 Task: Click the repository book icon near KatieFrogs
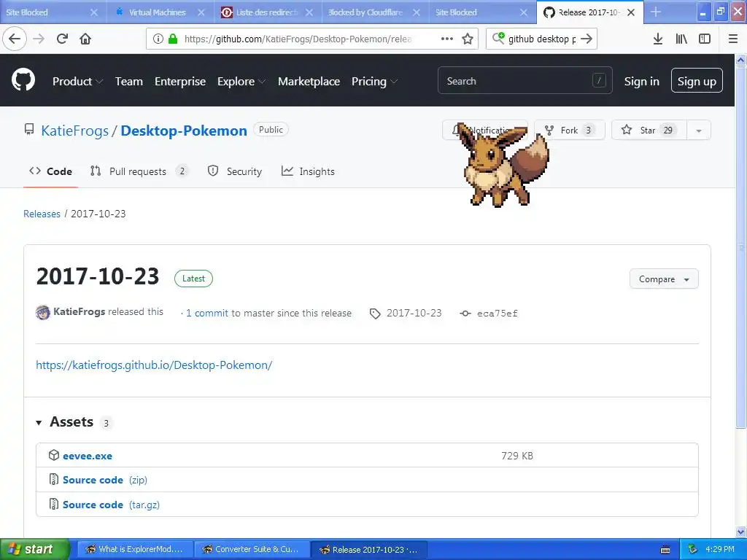click(29, 130)
